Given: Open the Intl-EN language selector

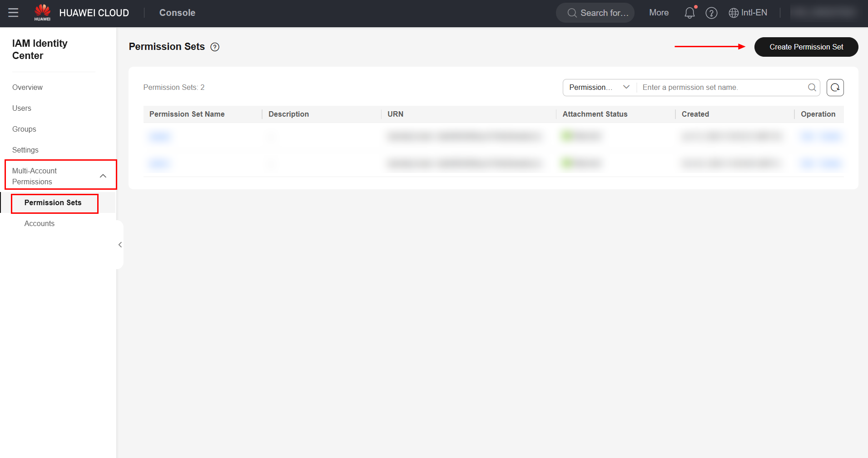Looking at the screenshot, I should (748, 13).
